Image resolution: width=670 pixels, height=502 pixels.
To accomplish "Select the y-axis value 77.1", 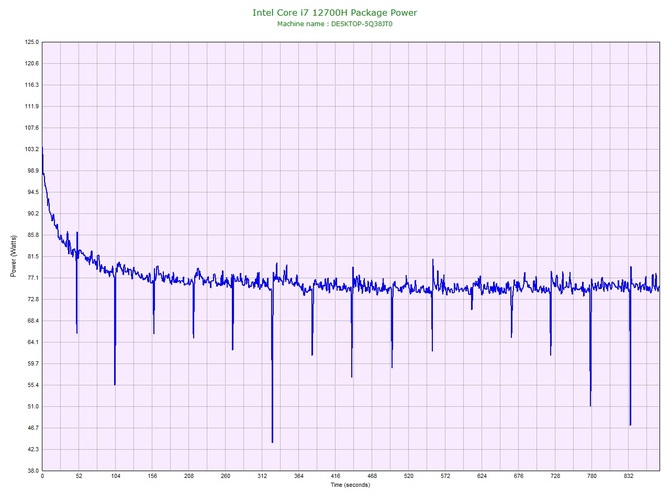I will (34, 278).
